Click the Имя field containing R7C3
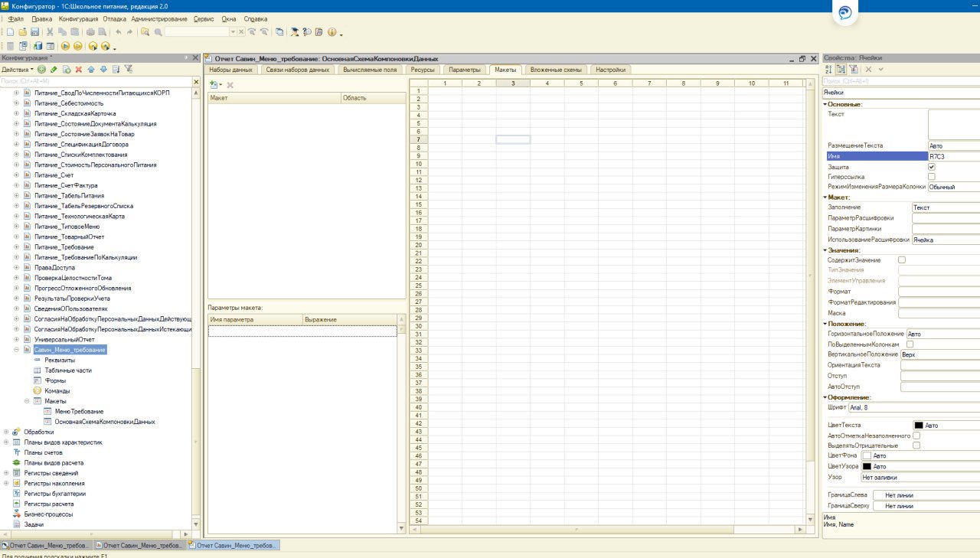The image size is (980, 558). 954,156
